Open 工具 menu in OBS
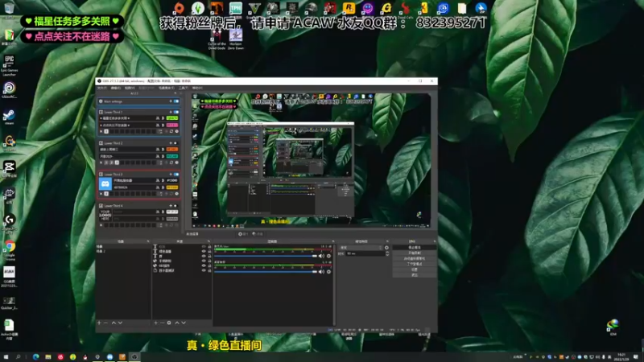The width and height of the screenshot is (644, 362). 184,88
